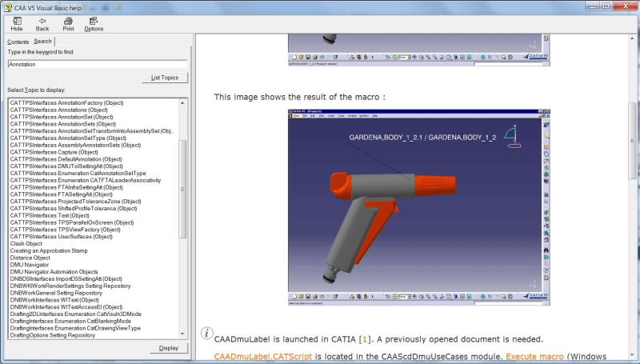This screenshot has height=364, width=640.
Task: Select DNBWorkInterfaces WIText (Object) topic
Action: (x=54, y=300)
